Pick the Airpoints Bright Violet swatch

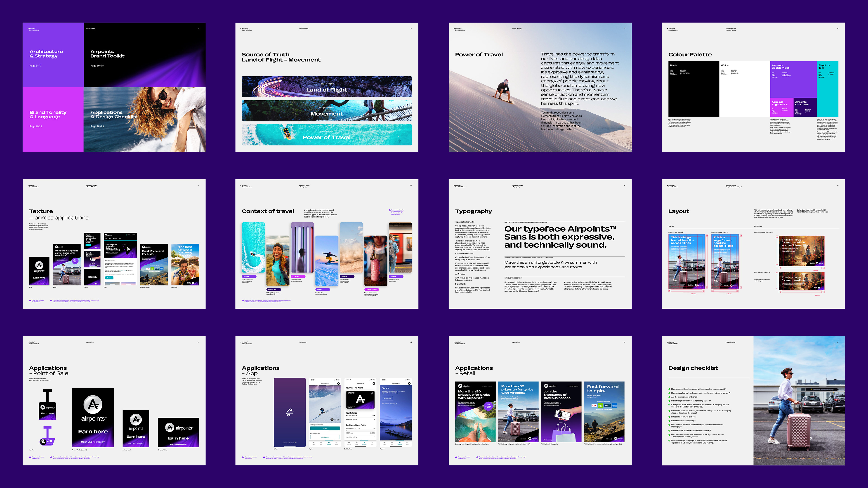[781, 107]
